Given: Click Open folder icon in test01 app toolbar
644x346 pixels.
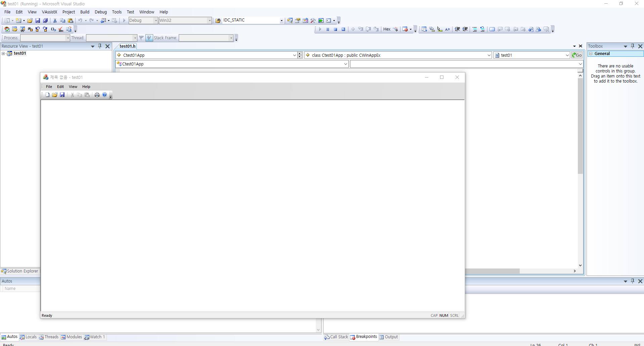Looking at the screenshot, I should tap(55, 95).
